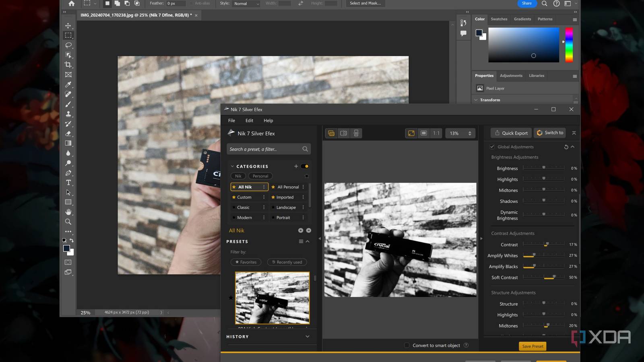Toggle the Categories switch
The width and height of the screenshot is (644, 362).
(305, 166)
